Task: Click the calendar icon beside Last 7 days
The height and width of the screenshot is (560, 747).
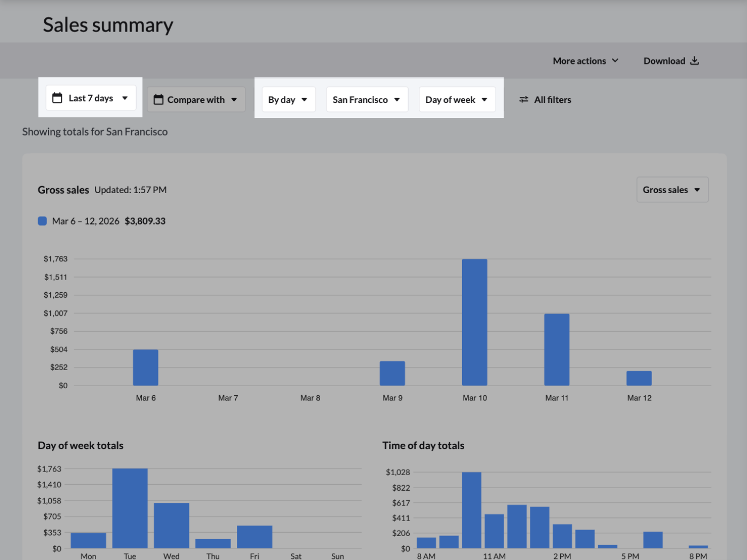Action: click(57, 98)
